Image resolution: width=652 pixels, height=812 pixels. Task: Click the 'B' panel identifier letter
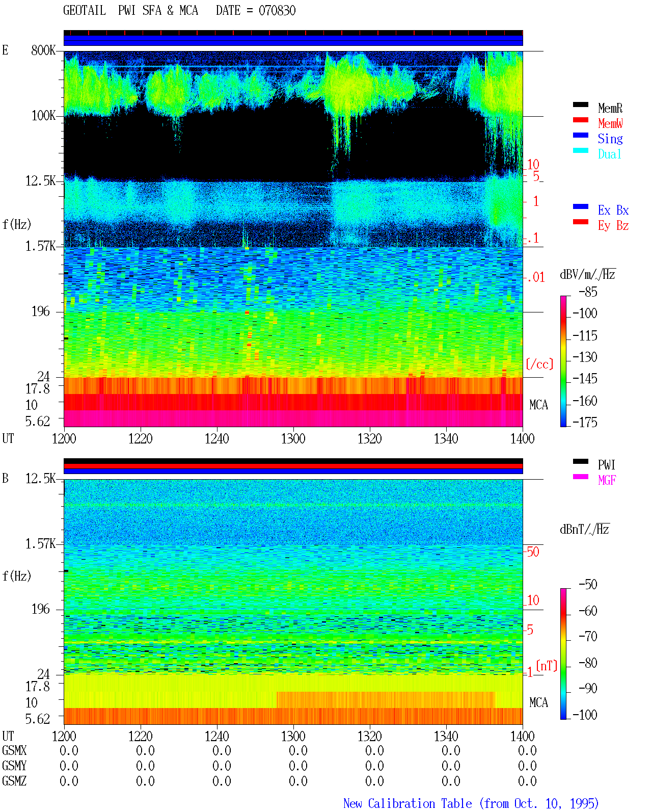click(x=5, y=478)
